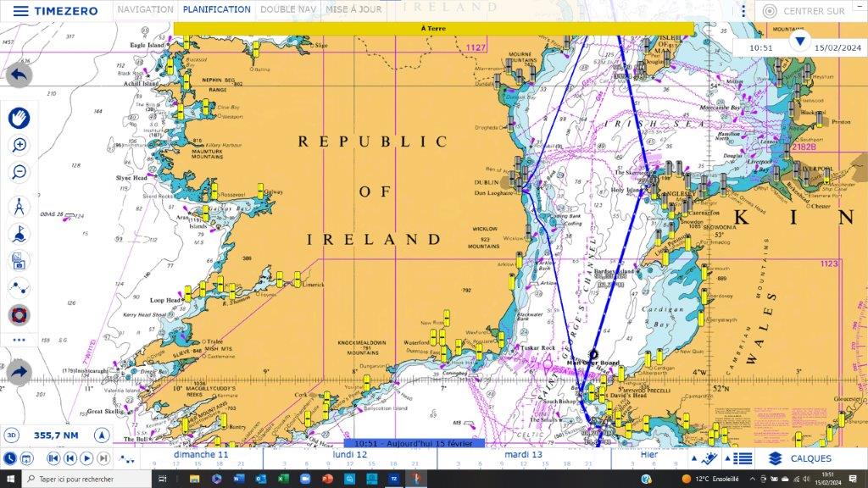The width and height of the screenshot is (868, 488).
Task: Switch to PLANIFICATION workspace tab
Action: coord(216,9)
